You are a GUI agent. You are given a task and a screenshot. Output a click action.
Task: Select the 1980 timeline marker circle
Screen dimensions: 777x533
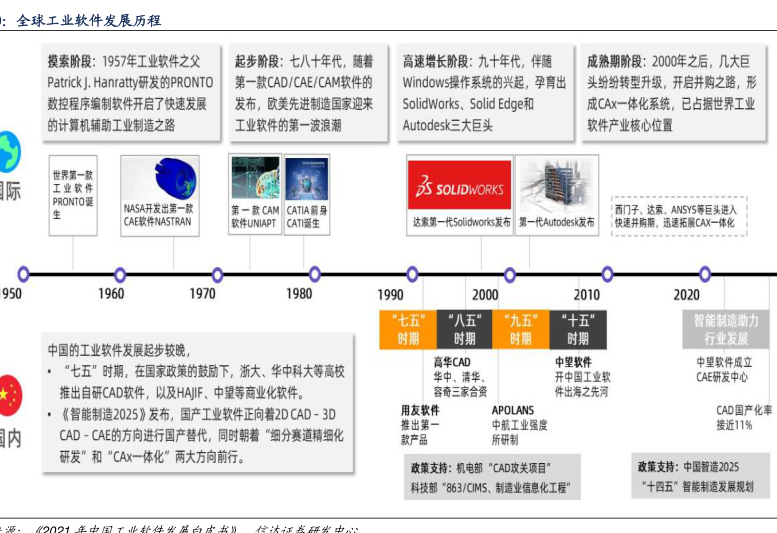[x=315, y=274]
